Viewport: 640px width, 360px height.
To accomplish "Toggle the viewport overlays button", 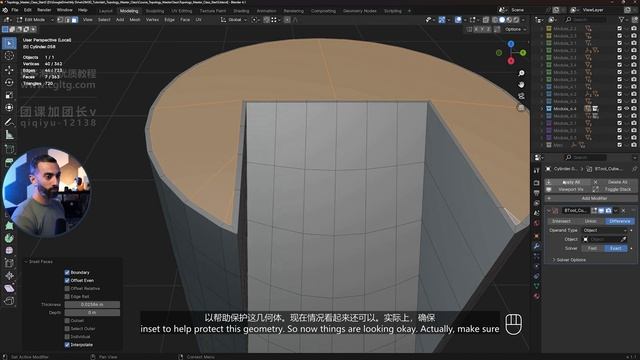I will click(x=458, y=20).
